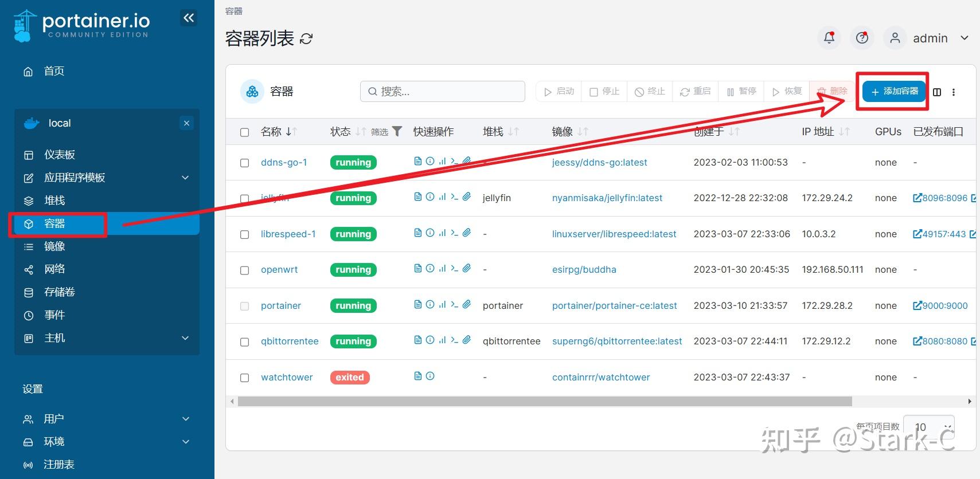Open the watchtower container link
The width and height of the screenshot is (980, 479).
point(287,377)
